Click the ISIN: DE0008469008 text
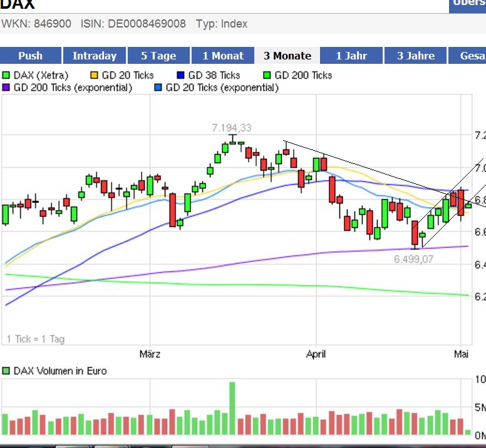 click(x=133, y=24)
